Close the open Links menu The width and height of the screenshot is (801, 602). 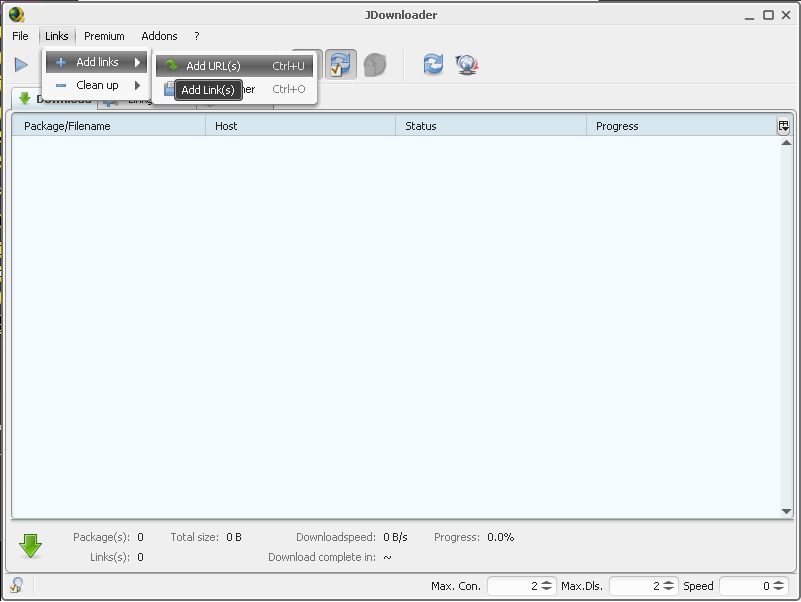(57, 36)
